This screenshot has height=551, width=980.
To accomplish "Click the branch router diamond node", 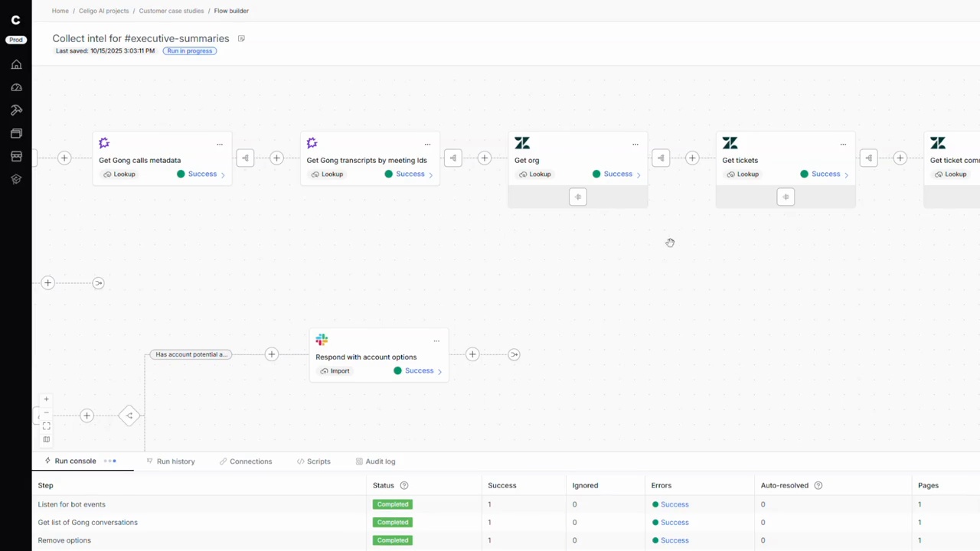I will click(129, 416).
